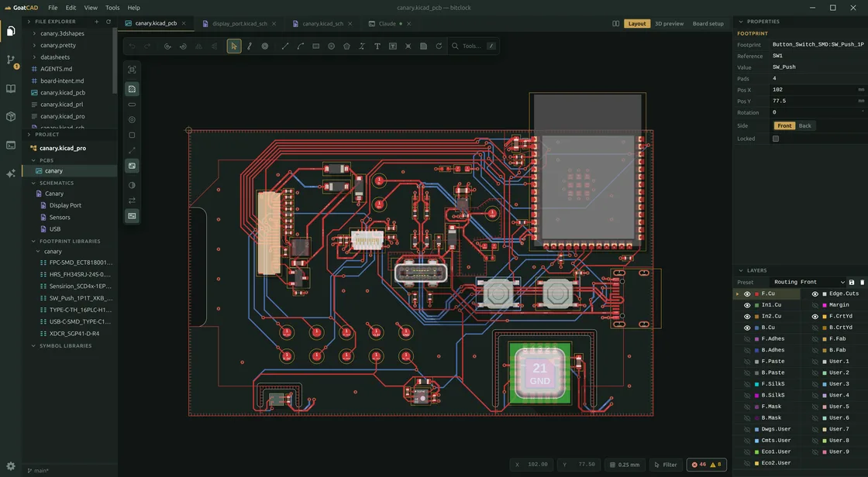Click the swap arrows icon in the left canvas toolbar
The height and width of the screenshot is (477, 868).
click(x=132, y=201)
